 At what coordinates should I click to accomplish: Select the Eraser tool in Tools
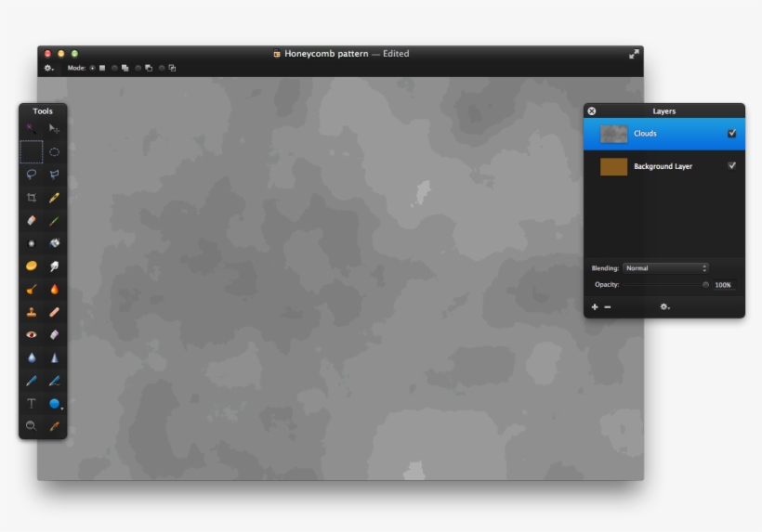(32, 221)
